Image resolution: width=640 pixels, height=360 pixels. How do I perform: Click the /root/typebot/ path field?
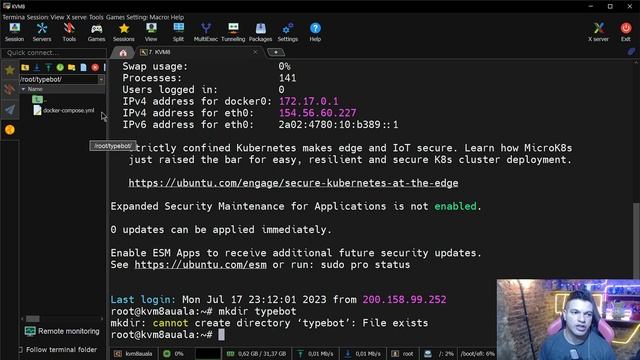point(59,79)
